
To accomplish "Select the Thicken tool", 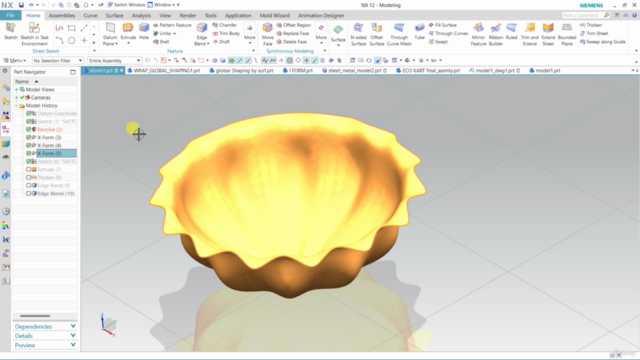I will click(591, 25).
